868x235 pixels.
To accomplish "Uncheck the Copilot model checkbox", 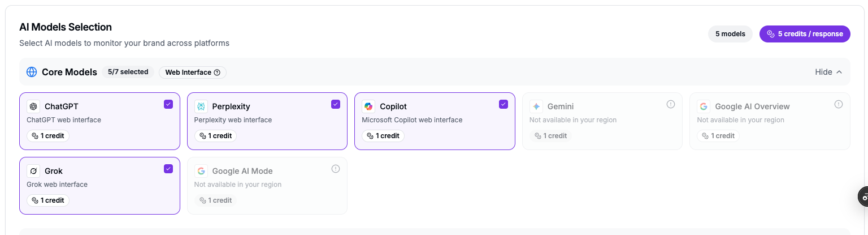I will (504, 104).
